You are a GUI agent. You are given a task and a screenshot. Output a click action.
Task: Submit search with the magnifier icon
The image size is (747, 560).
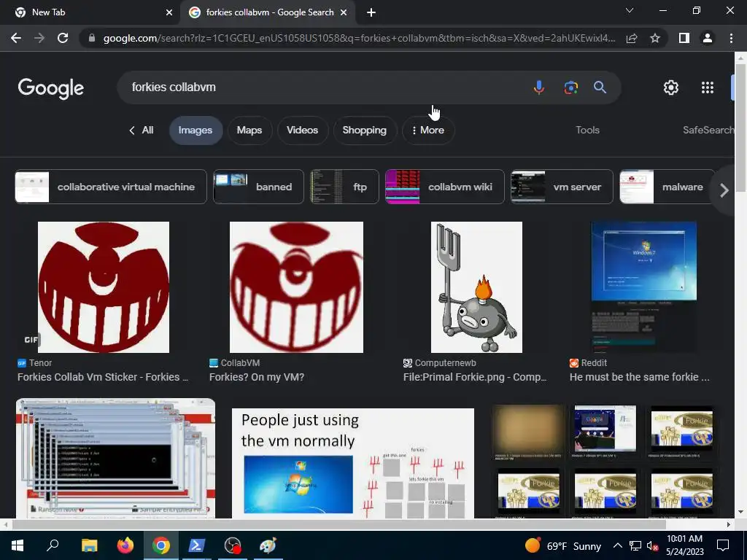tap(600, 87)
